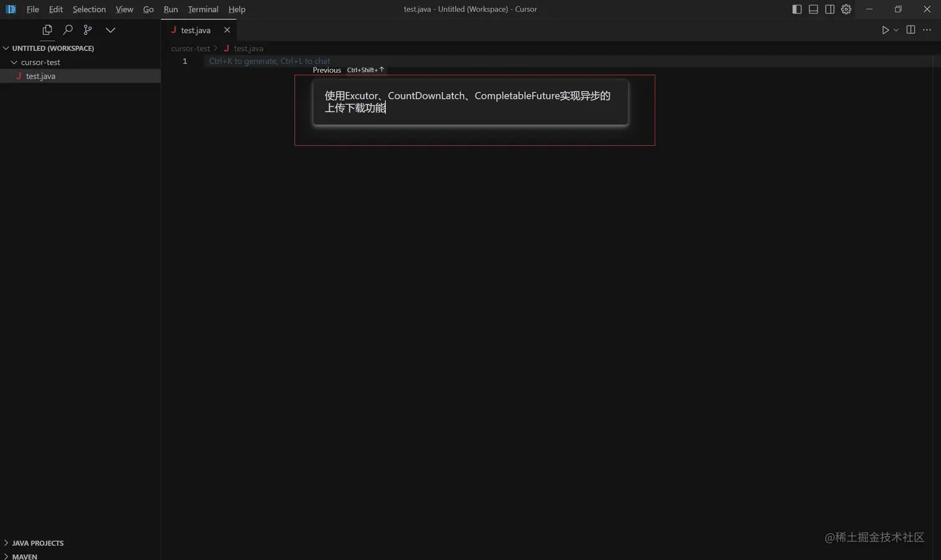Expand the JAVA PROJECTS section
The image size is (941, 560).
[x=37, y=543]
